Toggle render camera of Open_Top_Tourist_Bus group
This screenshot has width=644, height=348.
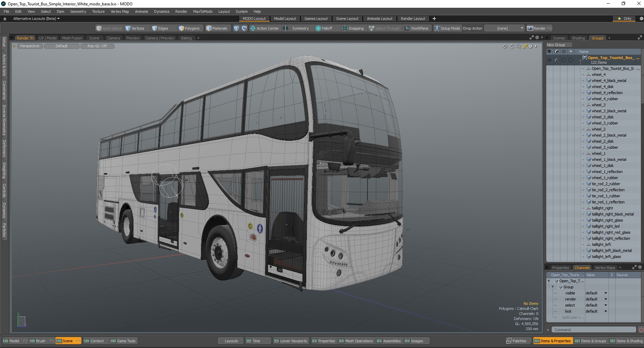[557, 60]
